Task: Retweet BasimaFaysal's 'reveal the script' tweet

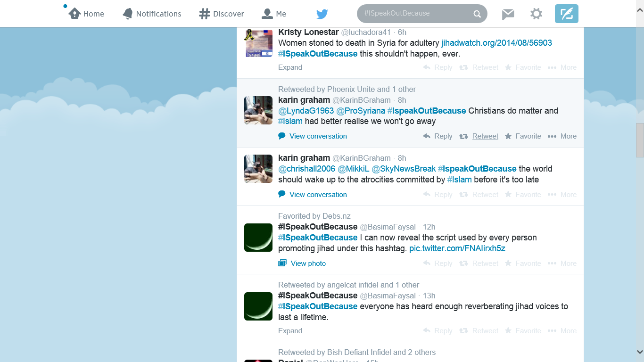Action: click(479, 263)
